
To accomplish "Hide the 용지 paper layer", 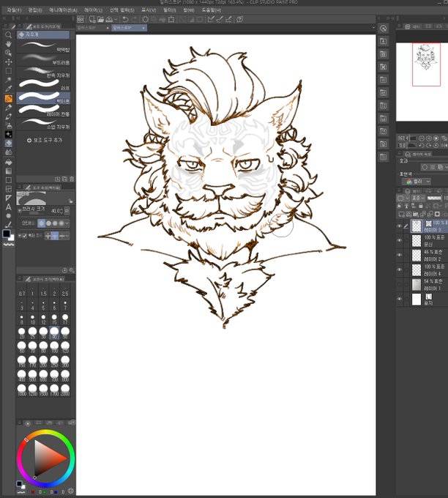I will (x=400, y=299).
